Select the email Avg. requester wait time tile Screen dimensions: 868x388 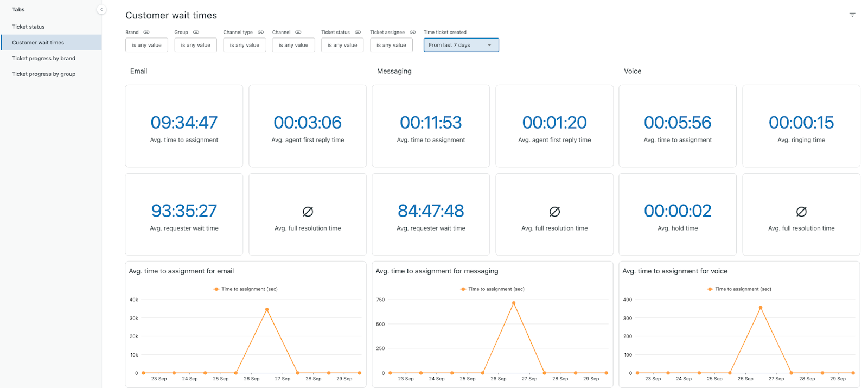click(x=184, y=214)
